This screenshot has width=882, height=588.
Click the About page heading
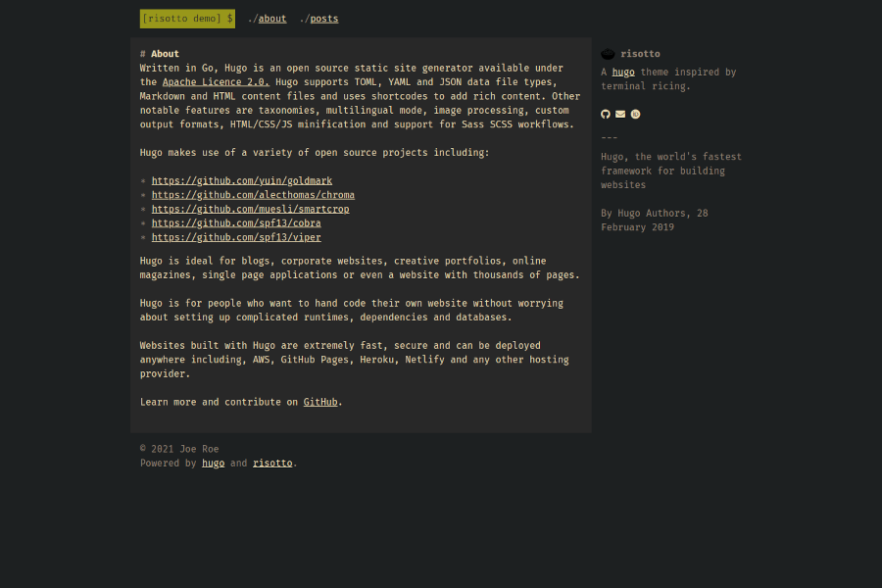pos(165,54)
